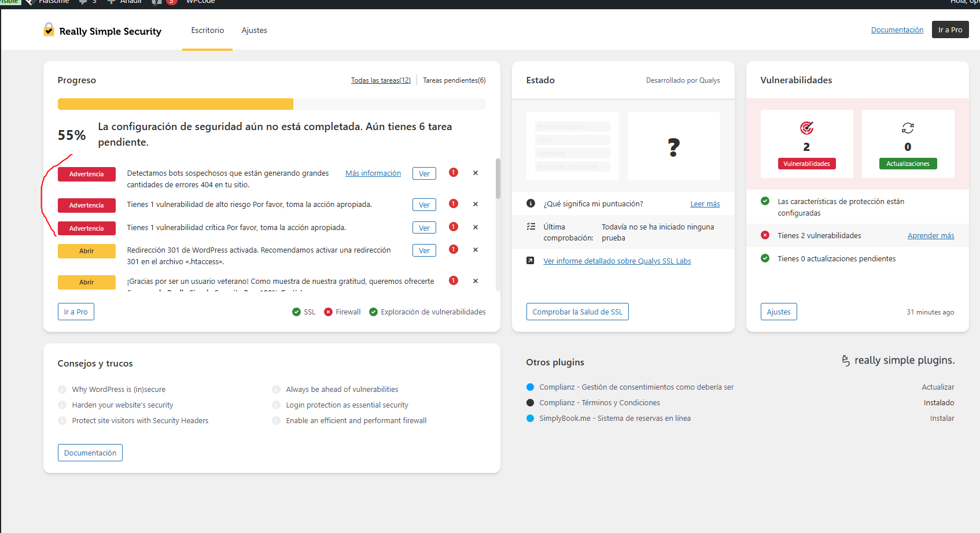Image resolution: width=980 pixels, height=533 pixels.
Task: Click the question mark score placeholder
Action: (x=674, y=147)
